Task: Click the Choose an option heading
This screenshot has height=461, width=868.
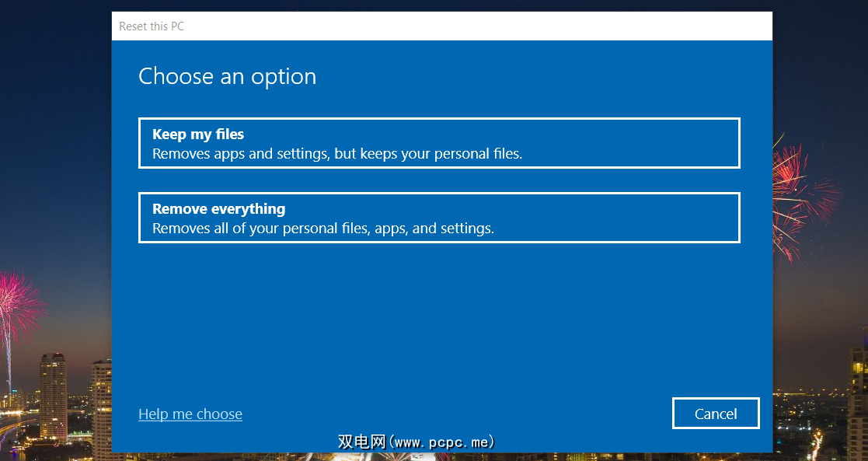Action: pos(227,76)
